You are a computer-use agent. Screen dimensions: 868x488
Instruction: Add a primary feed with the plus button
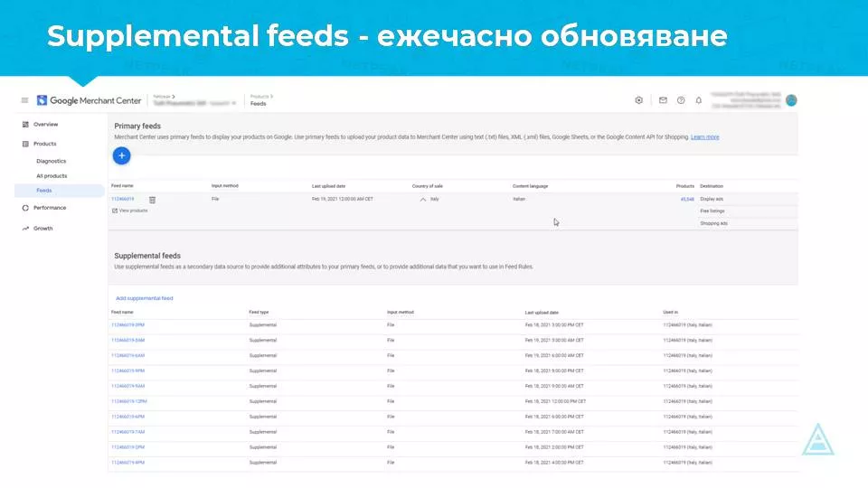pyautogui.click(x=122, y=155)
